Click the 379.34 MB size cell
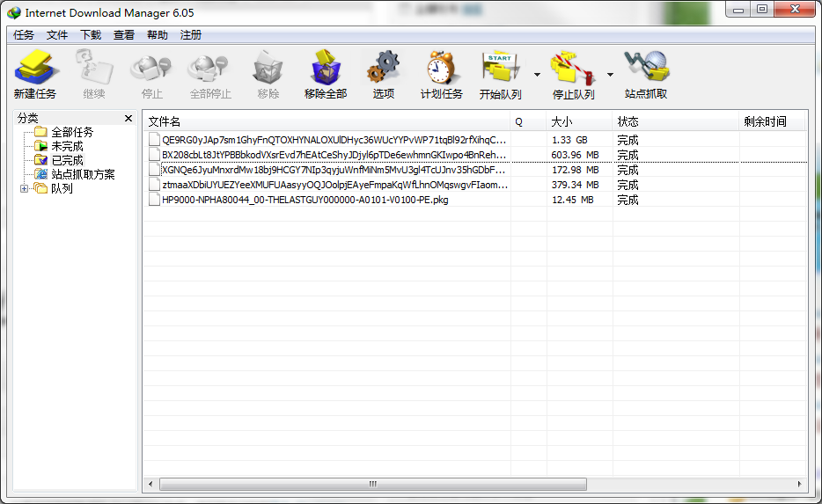The height and width of the screenshot is (504, 822). 575,185
